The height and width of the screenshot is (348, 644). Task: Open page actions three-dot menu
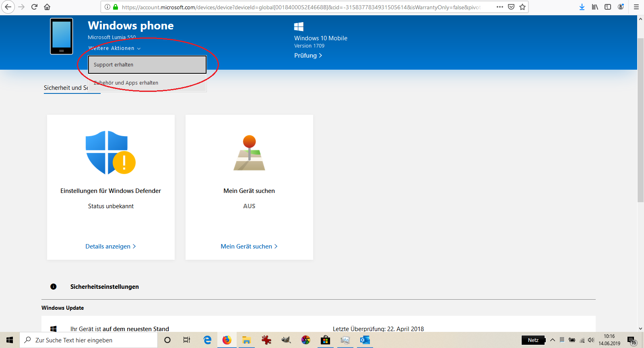[x=500, y=7]
